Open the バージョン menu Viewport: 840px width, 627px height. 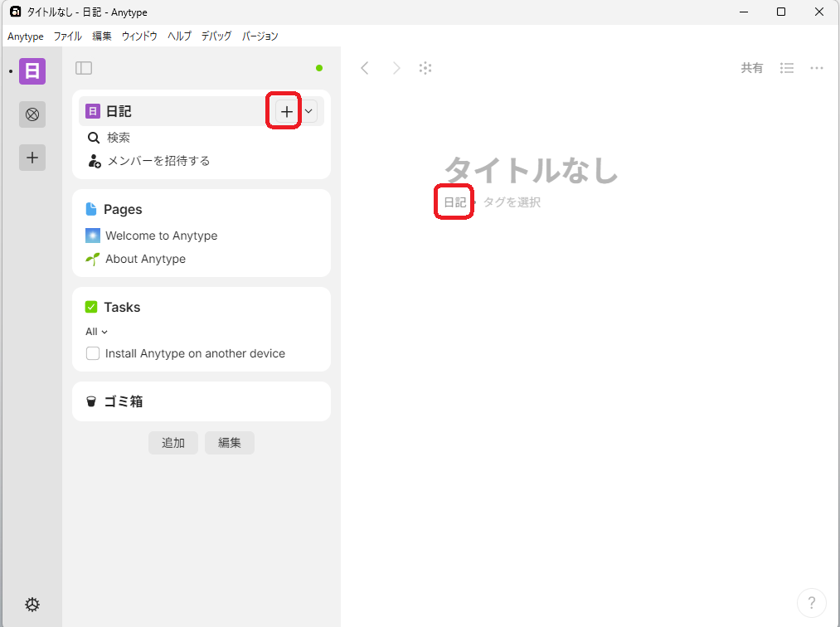point(260,36)
